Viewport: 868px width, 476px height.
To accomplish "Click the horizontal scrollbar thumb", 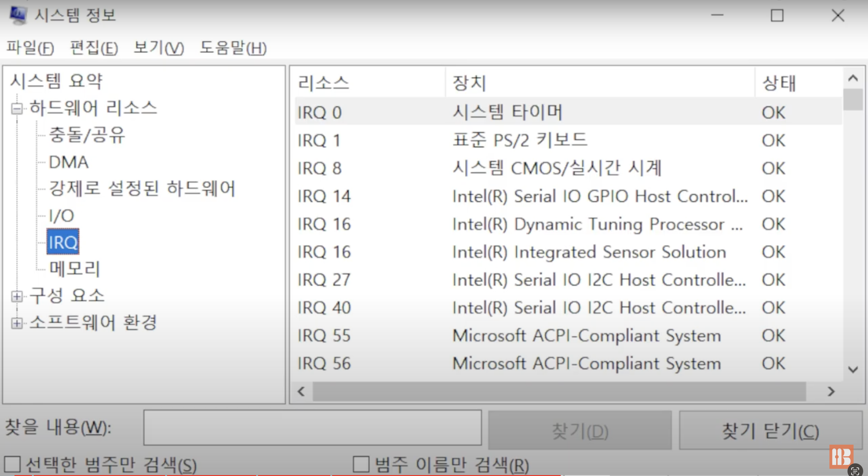I will coord(559,391).
